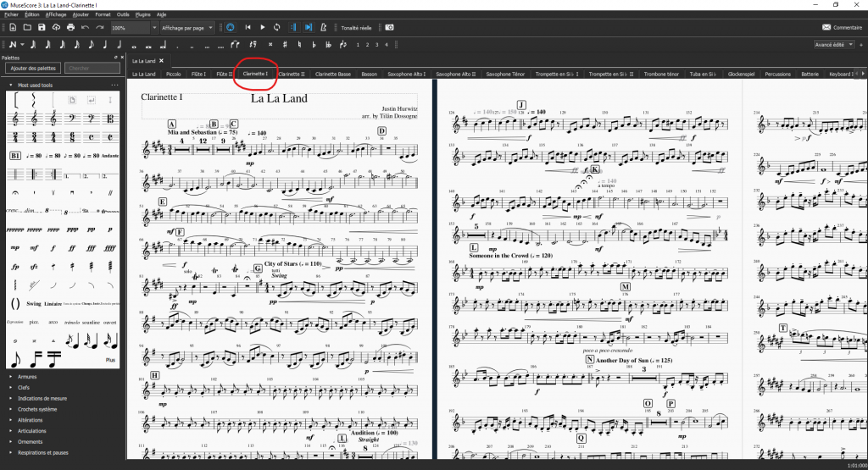Toggle the rest input icon

(253, 45)
